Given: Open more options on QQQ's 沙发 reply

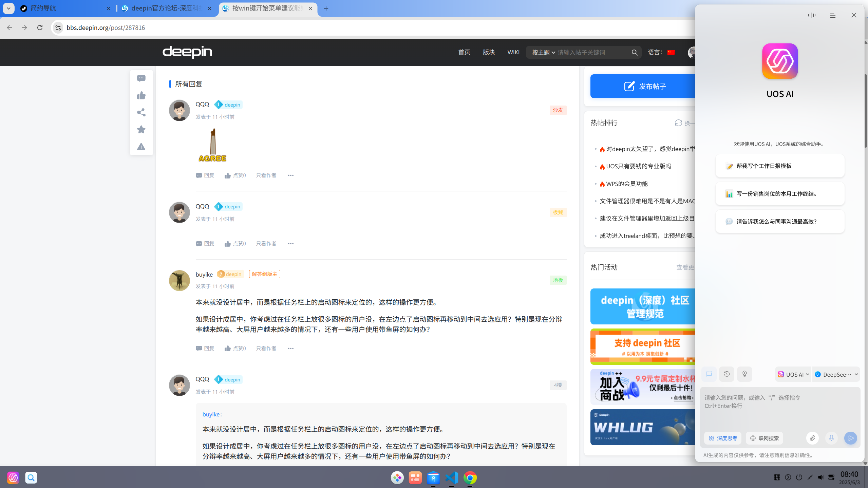Looking at the screenshot, I should coord(291,175).
